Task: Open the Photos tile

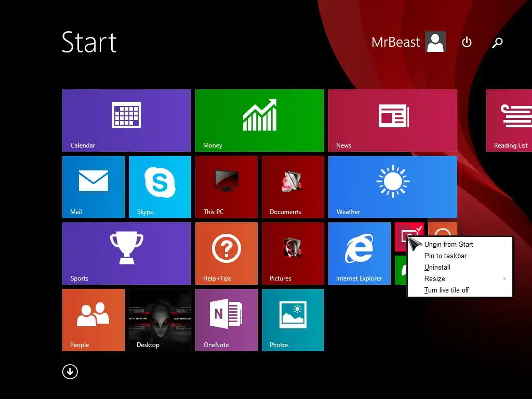Action: click(293, 320)
